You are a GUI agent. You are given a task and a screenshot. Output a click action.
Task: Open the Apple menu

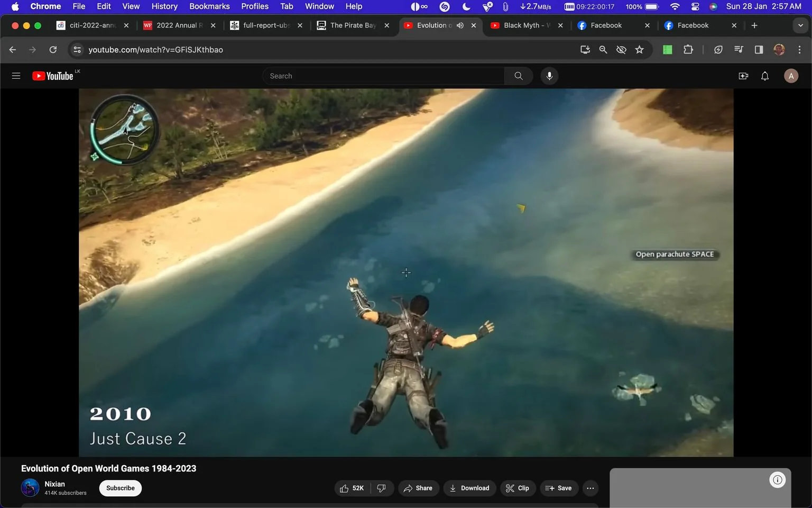pos(15,6)
